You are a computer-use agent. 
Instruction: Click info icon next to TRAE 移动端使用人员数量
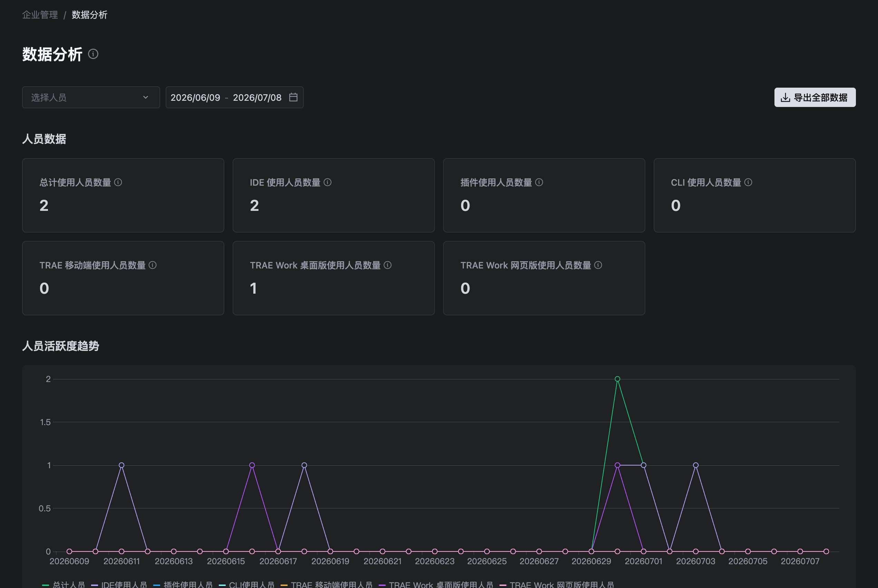point(153,265)
